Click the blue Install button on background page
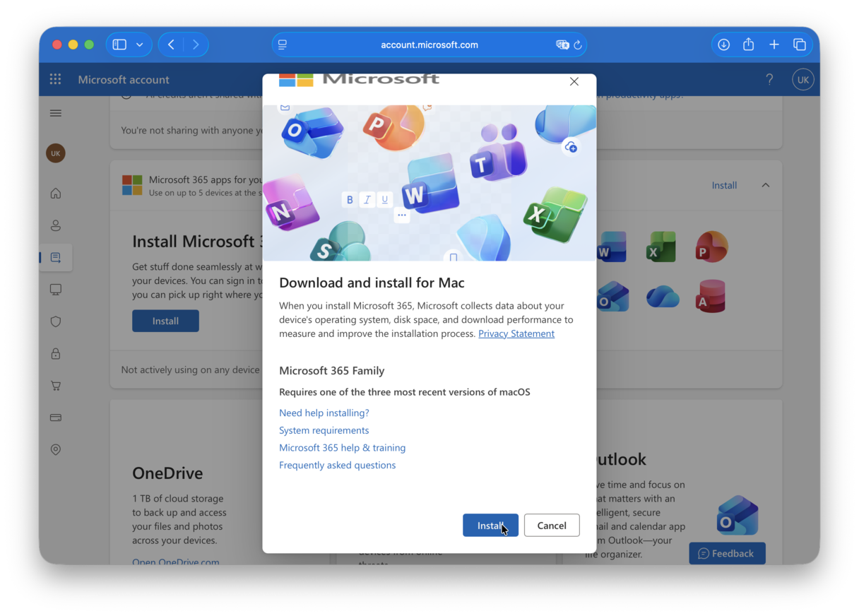This screenshot has height=616, width=859. click(x=165, y=321)
